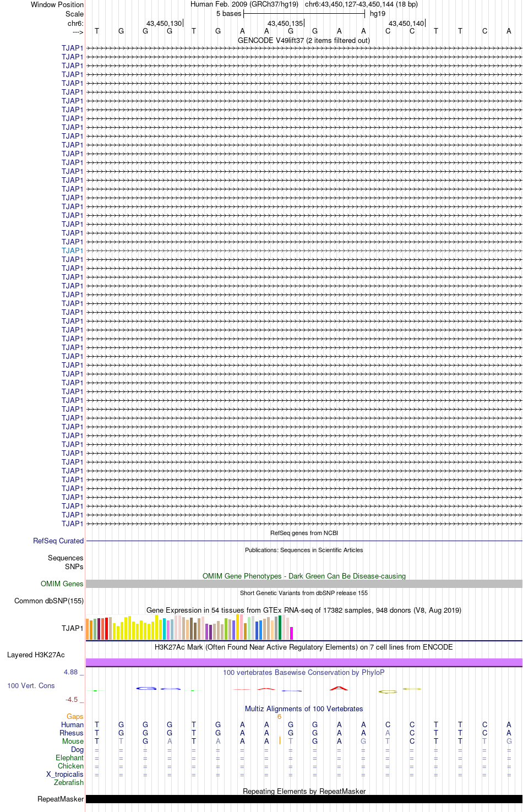This screenshot has height=812, width=523.
Task: Click position marker 43,450,135
Action: point(285,24)
